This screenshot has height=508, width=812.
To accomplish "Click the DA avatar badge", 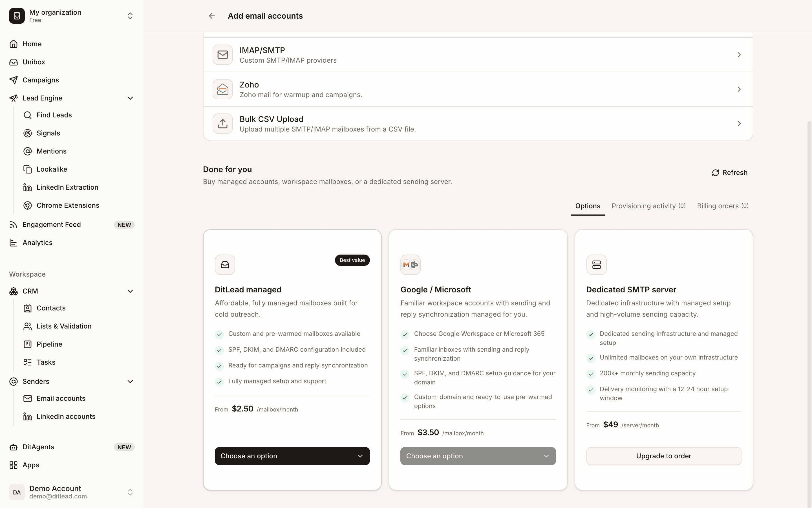I will (x=17, y=492).
